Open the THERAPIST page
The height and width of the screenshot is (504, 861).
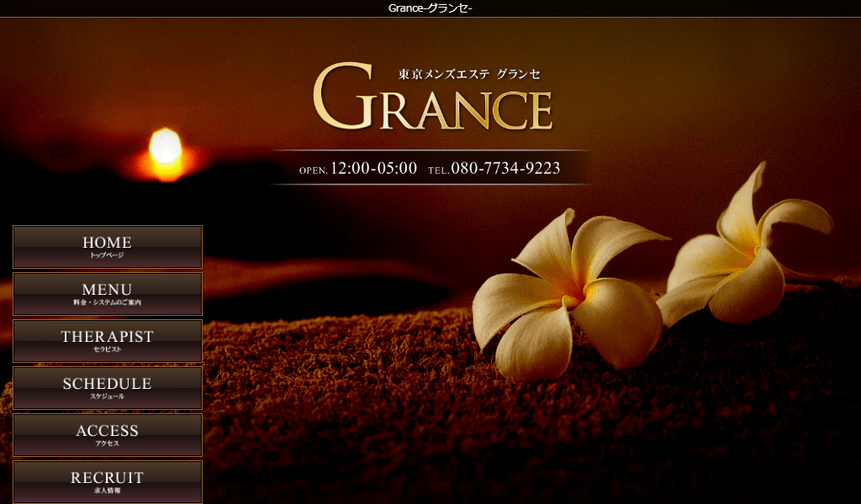click(108, 341)
